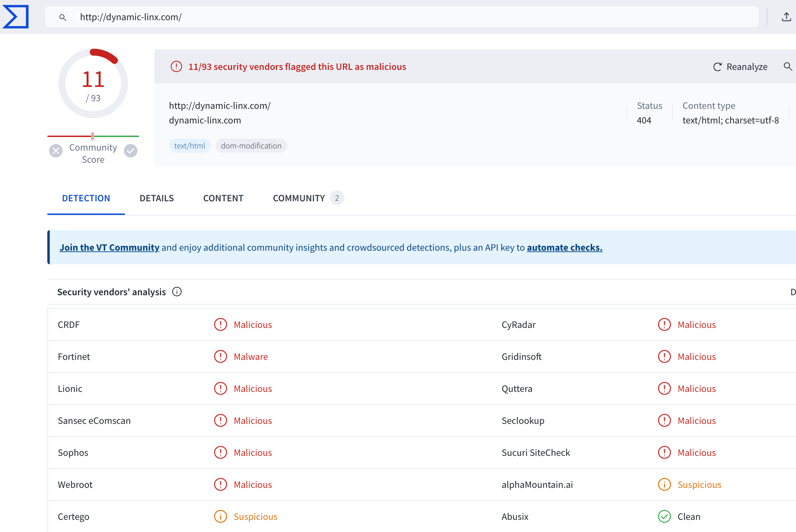Click the 11/93 detection score gauge
Screen dimensions: 796x532
point(93,84)
